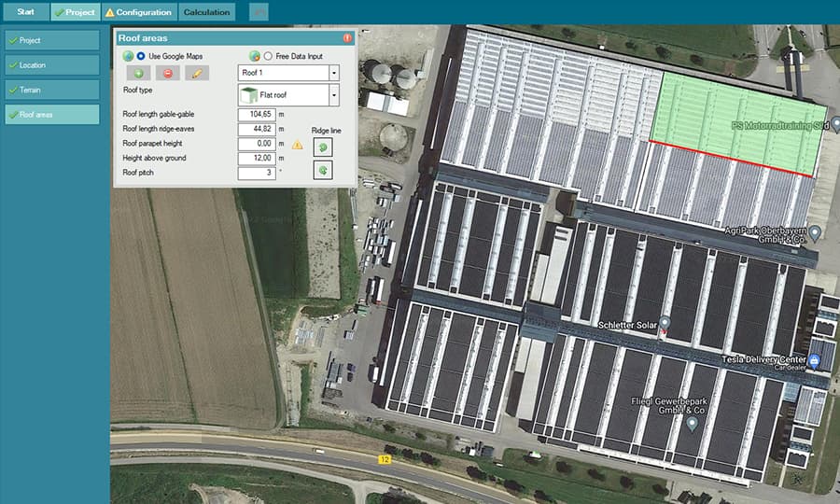
Task: Click the yellow warning triangle beside parapet height
Action: [x=298, y=145]
